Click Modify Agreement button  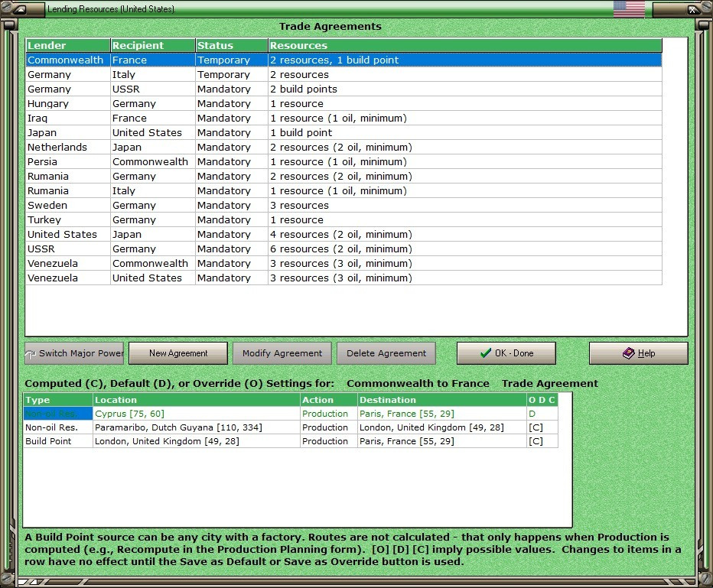tap(282, 353)
